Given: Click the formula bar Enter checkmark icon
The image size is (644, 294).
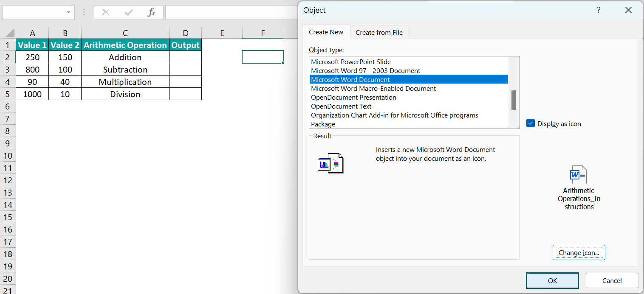Looking at the screenshot, I should click(129, 13).
